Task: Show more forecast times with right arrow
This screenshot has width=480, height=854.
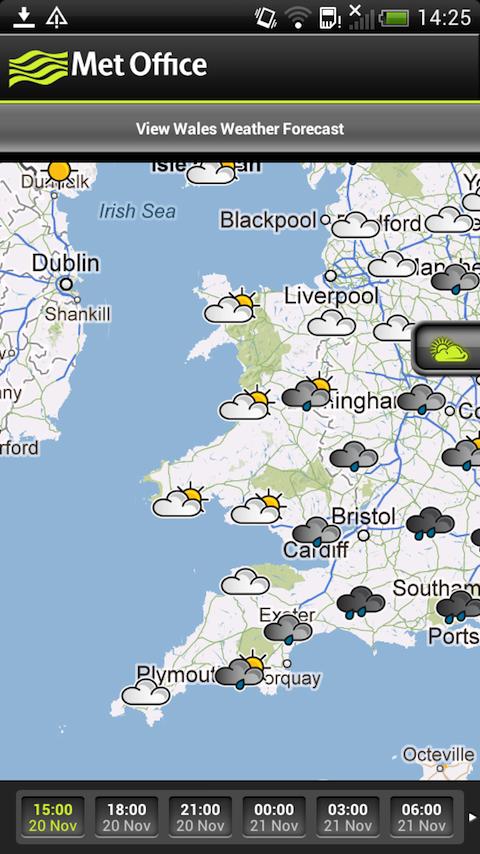Action: [472, 817]
